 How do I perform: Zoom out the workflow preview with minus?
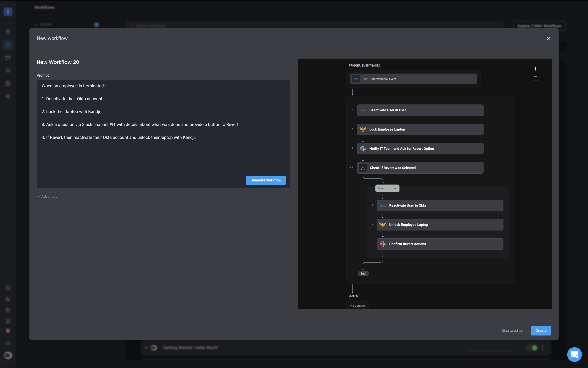(x=535, y=77)
